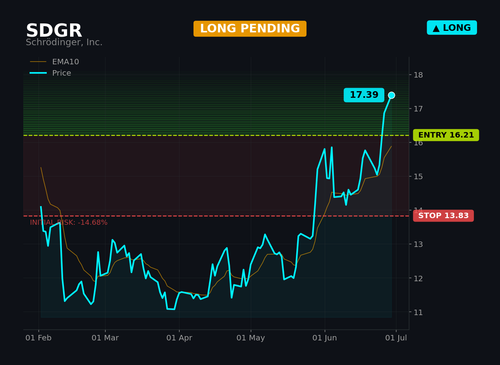500x365 pixels.
Task: Click the cyan Price legend line swatch
Action: coord(38,73)
